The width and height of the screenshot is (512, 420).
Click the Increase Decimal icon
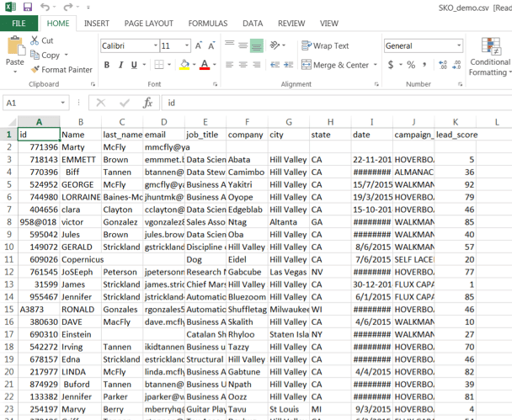tap(443, 65)
